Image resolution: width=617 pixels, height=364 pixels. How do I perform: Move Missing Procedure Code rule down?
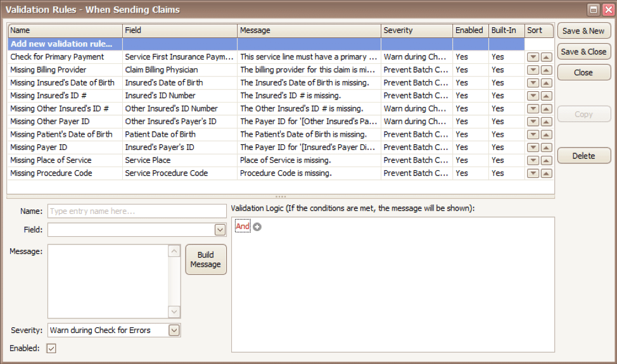[533, 173]
